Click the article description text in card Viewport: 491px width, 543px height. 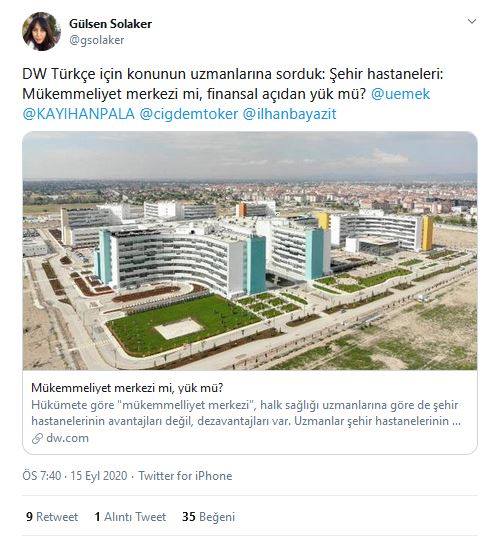click(246, 413)
